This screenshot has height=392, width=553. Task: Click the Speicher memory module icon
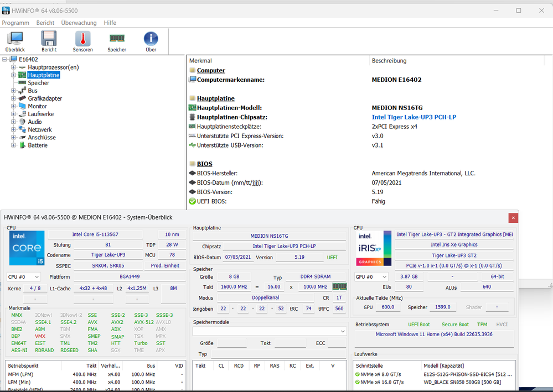(x=117, y=39)
